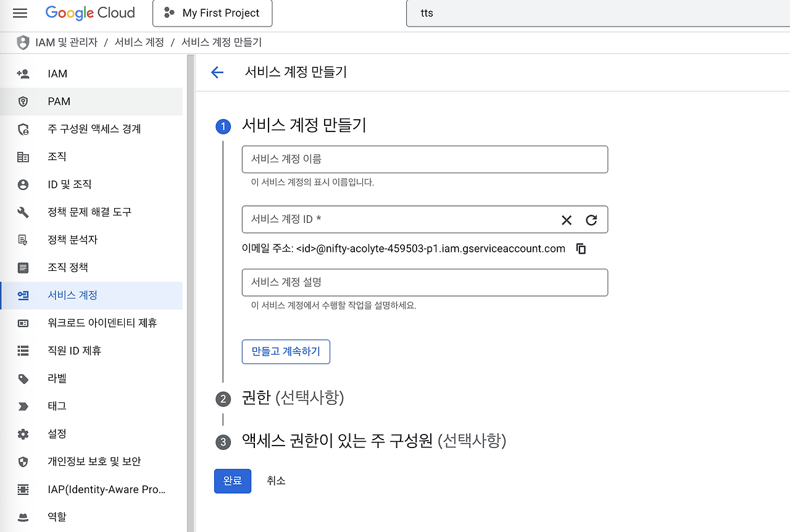Click the tts search box
The image size is (790, 532).
(x=598, y=13)
